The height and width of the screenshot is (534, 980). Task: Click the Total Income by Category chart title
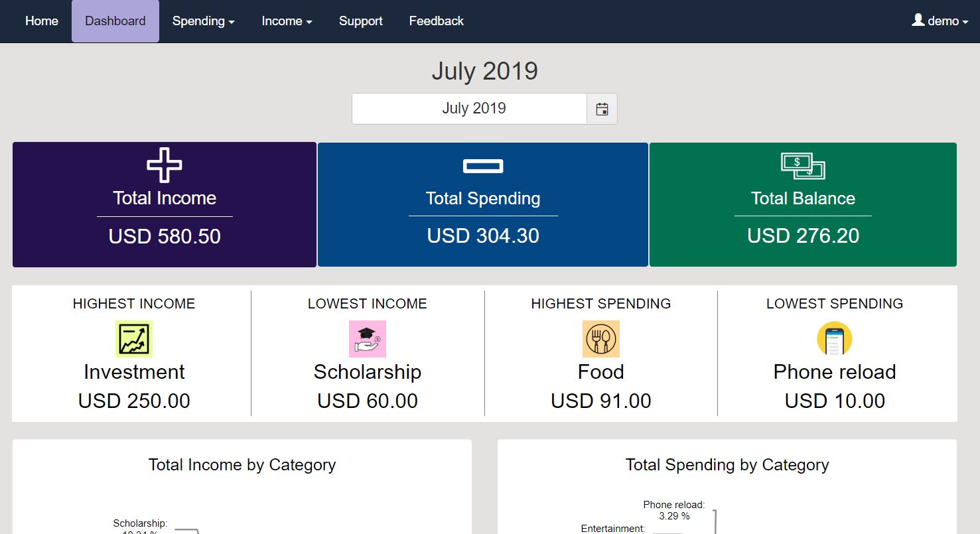(x=242, y=465)
